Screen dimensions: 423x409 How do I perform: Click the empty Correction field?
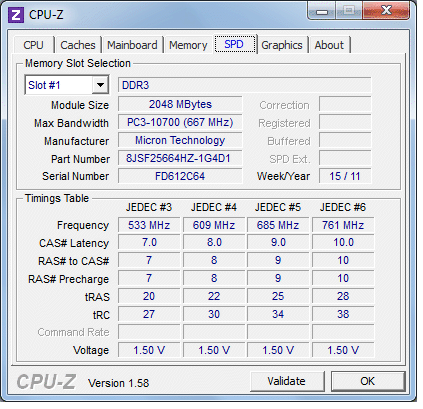pyautogui.click(x=345, y=104)
